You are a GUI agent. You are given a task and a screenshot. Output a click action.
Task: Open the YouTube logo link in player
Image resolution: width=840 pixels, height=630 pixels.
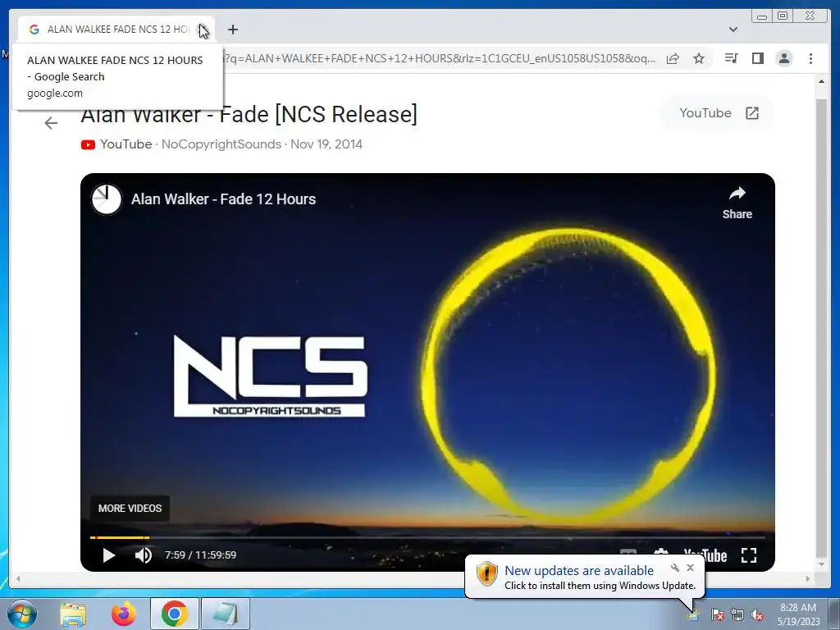tap(705, 555)
